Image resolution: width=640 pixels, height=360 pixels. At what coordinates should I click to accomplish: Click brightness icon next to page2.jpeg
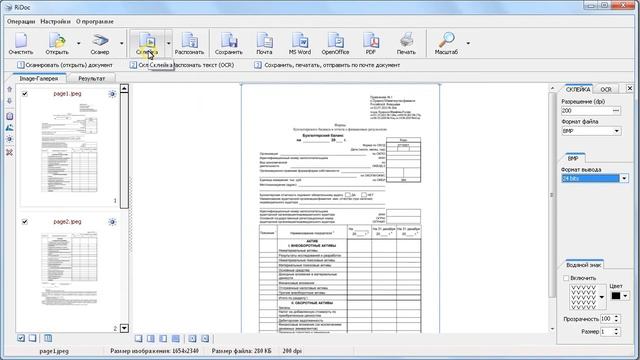pyautogui.click(x=112, y=222)
